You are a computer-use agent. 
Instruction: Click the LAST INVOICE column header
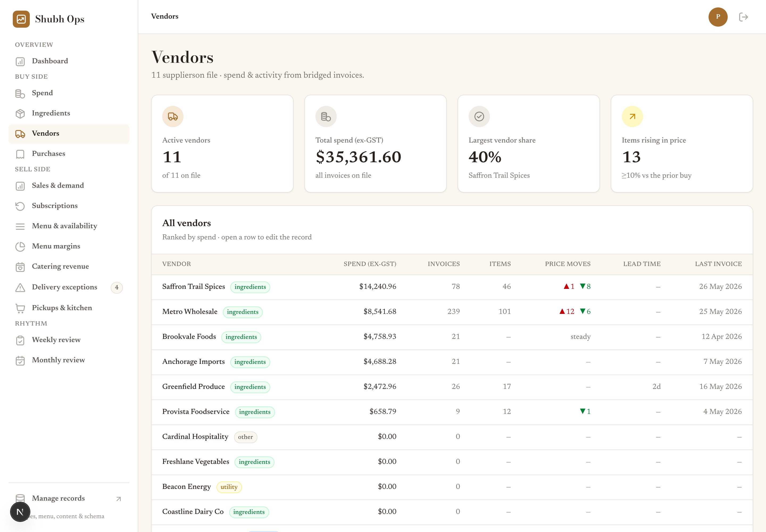718,264
